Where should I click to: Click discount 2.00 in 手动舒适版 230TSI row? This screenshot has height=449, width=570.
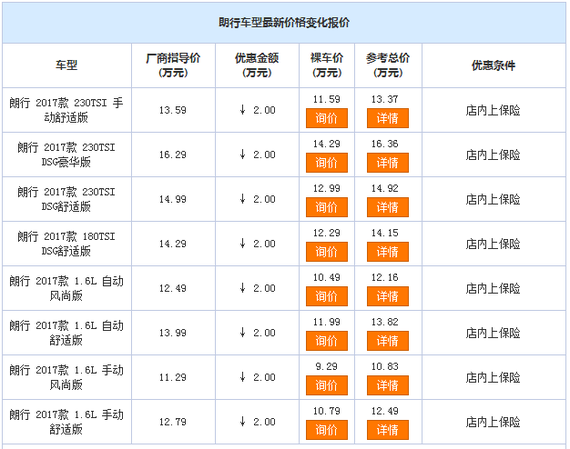click(x=257, y=110)
